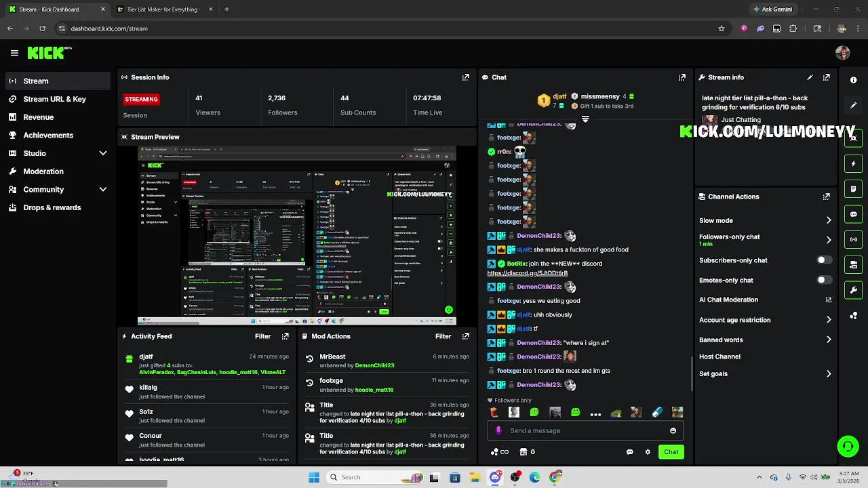Screen dimensions: 868x488
Task: Pop out the Channel Actions panel
Action: (826, 197)
